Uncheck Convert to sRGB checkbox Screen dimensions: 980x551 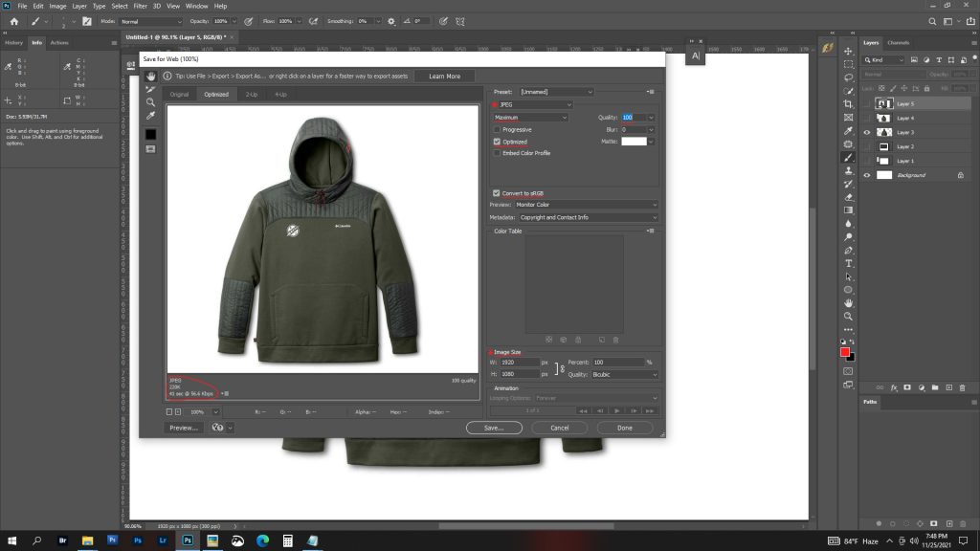497,193
